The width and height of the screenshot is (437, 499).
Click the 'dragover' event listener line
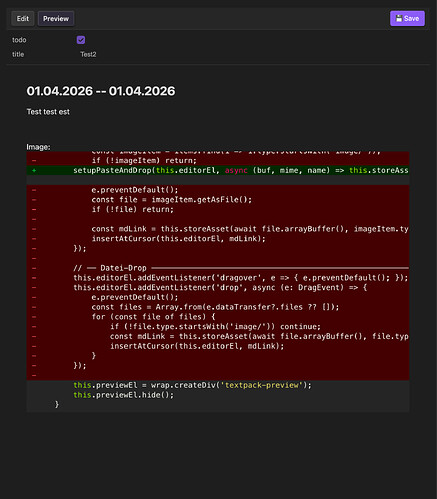pos(240,278)
